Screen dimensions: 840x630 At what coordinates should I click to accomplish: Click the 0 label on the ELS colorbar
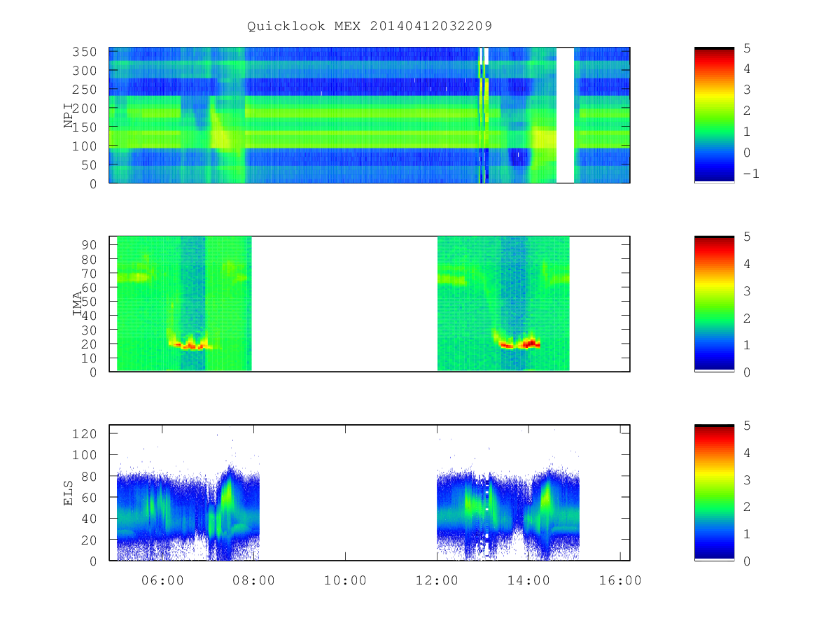click(x=746, y=561)
